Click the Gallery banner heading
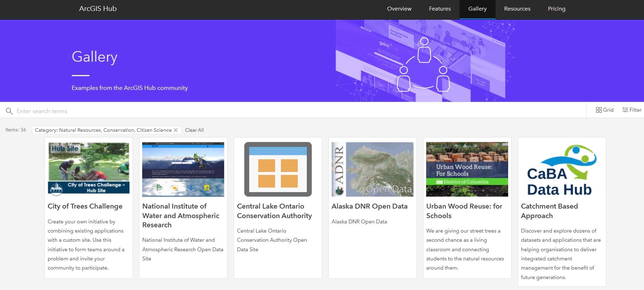Viewport: 644px width, 290px height. tap(94, 57)
